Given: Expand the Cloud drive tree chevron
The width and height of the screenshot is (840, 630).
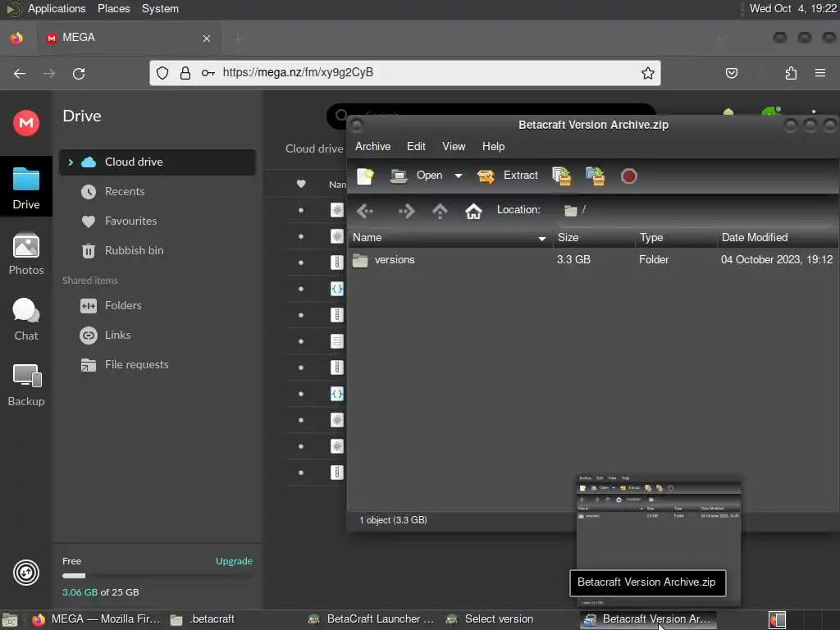Looking at the screenshot, I should [x=71, y=162].
